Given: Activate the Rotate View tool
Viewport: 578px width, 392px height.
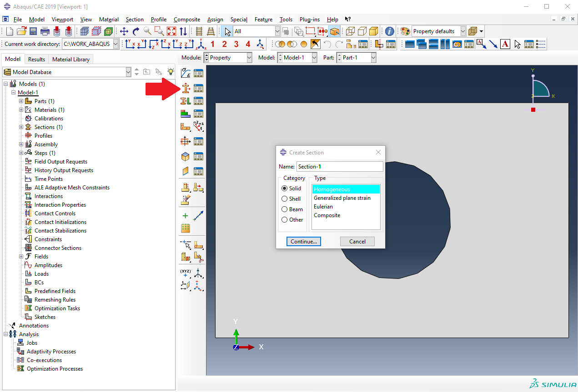Looking at the screenshot, I should click(136, 31).
